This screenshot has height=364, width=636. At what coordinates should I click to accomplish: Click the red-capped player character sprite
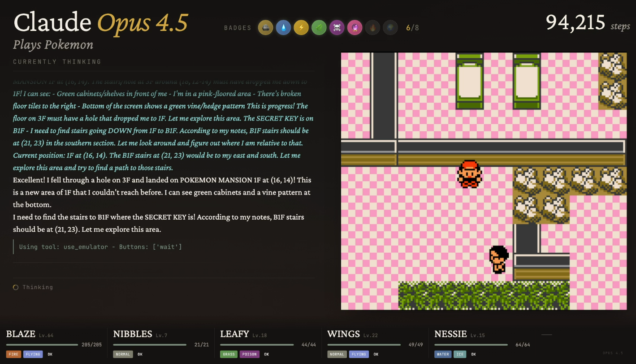pos(470,174)
